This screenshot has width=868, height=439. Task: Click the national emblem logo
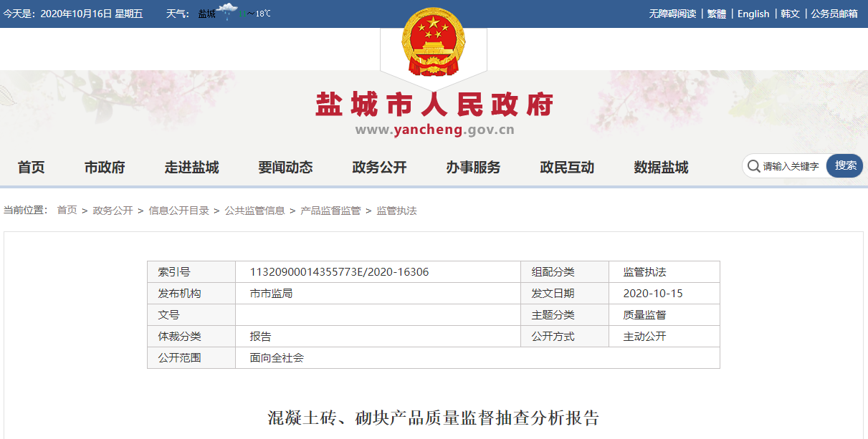coord(434,41)
